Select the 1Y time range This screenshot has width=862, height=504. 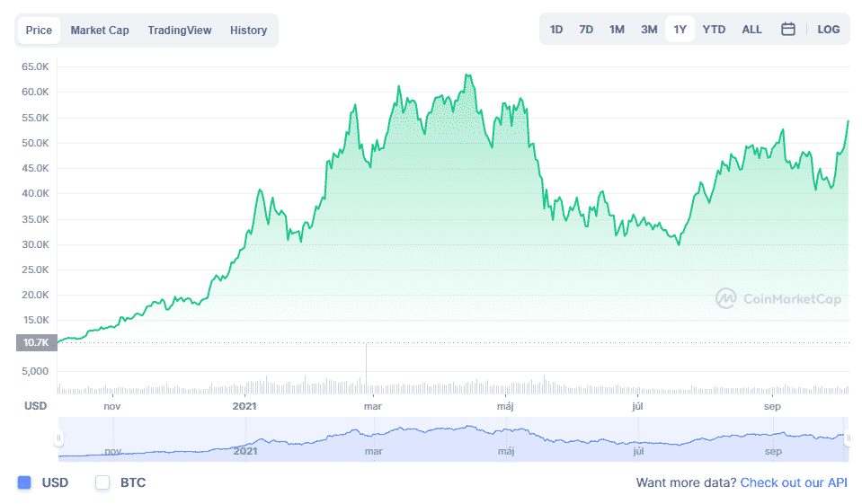tap(680, 30)
